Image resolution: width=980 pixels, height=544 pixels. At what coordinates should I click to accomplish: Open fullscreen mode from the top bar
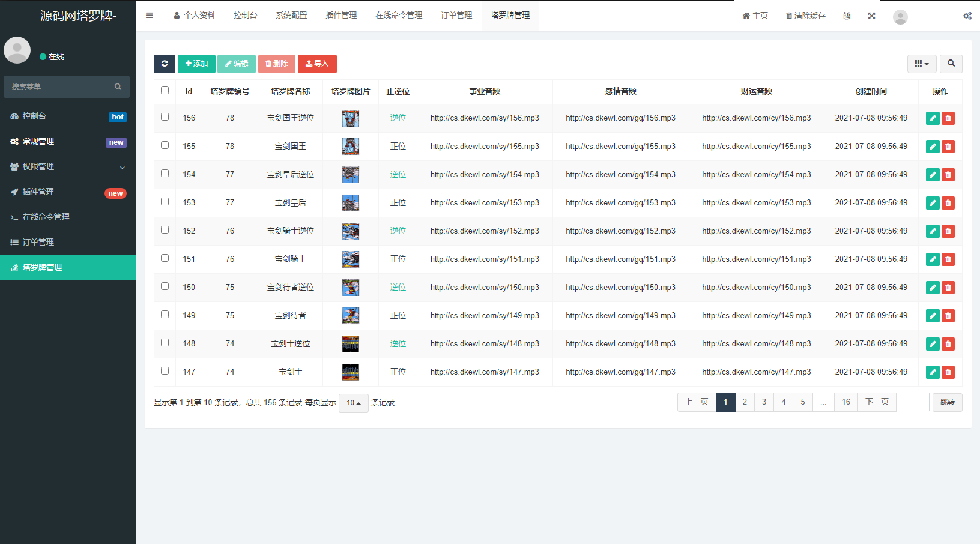tap(871, 16)
